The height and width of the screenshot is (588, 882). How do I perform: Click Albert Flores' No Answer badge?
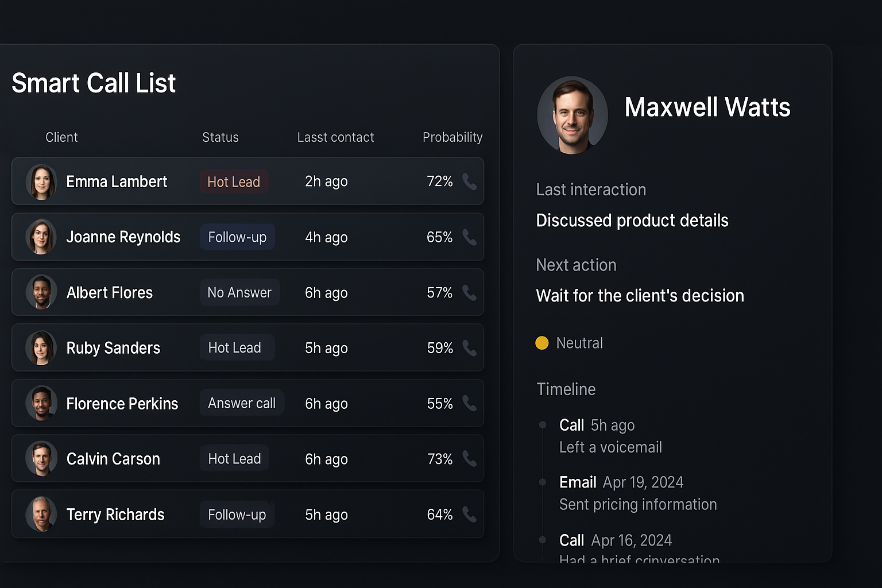point(239,292)
